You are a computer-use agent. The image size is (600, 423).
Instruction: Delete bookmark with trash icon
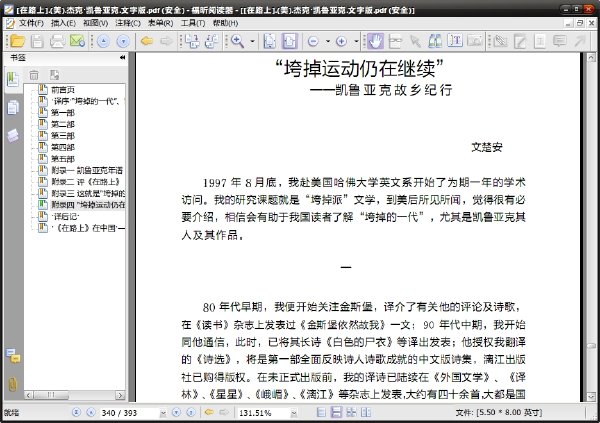[34, 75]
